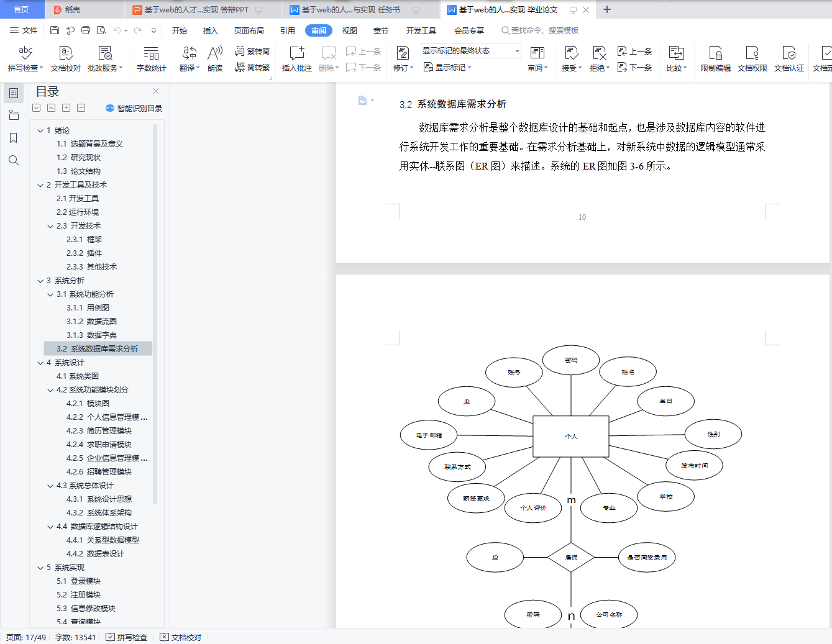Open the 插入 ribbon tab
Viewport: 832px width, 644px height.
pos(211,30)
